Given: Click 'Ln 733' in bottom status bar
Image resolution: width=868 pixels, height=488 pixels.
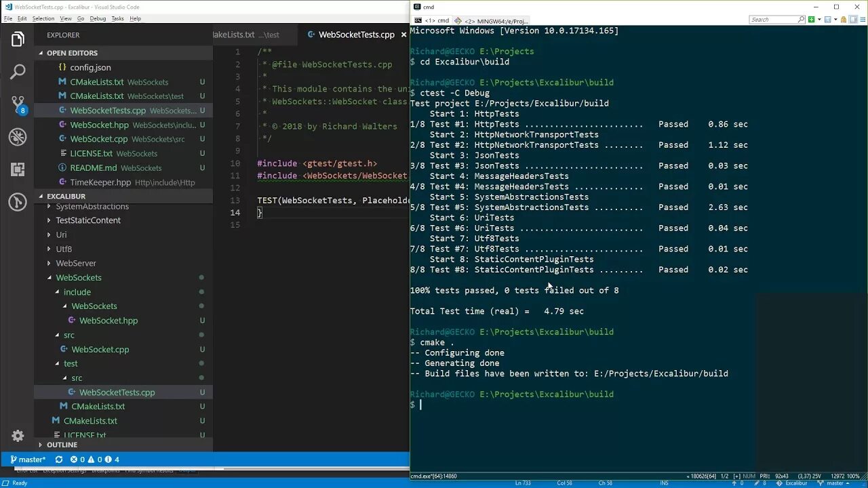Looking at the screenshot, I should (523, 483).
